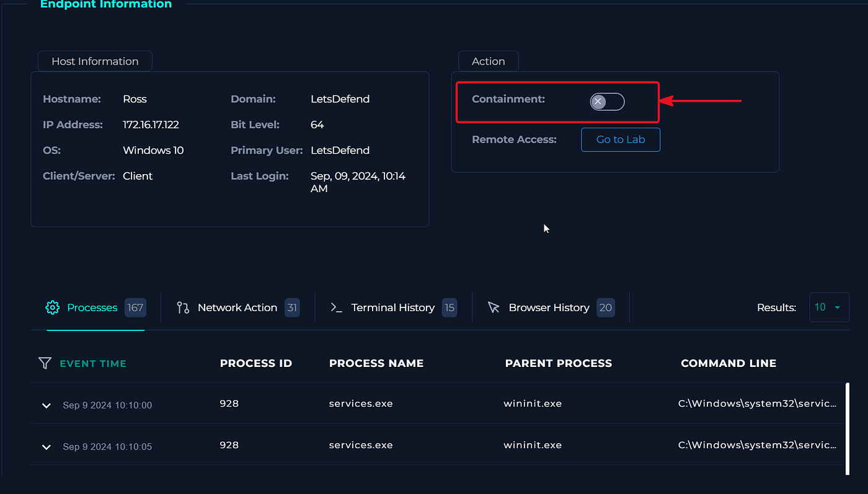
Task: Click the hostname value Ross
Action: (135, 99)
